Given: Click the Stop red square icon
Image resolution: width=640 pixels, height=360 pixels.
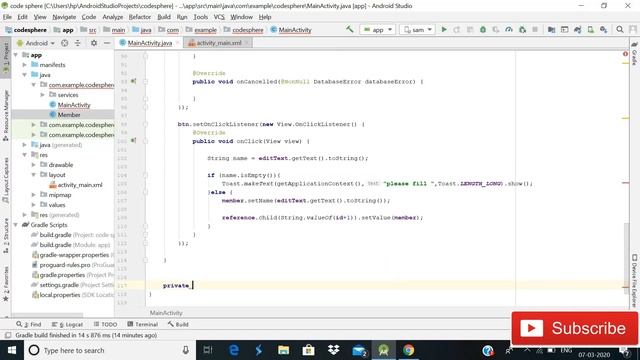Looking at the screenshot, I should tap(535, 29).
